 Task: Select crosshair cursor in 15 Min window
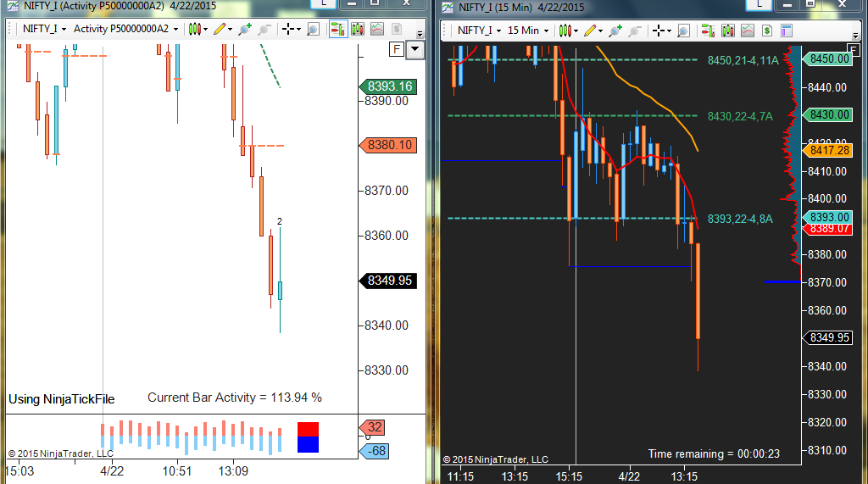658,31
